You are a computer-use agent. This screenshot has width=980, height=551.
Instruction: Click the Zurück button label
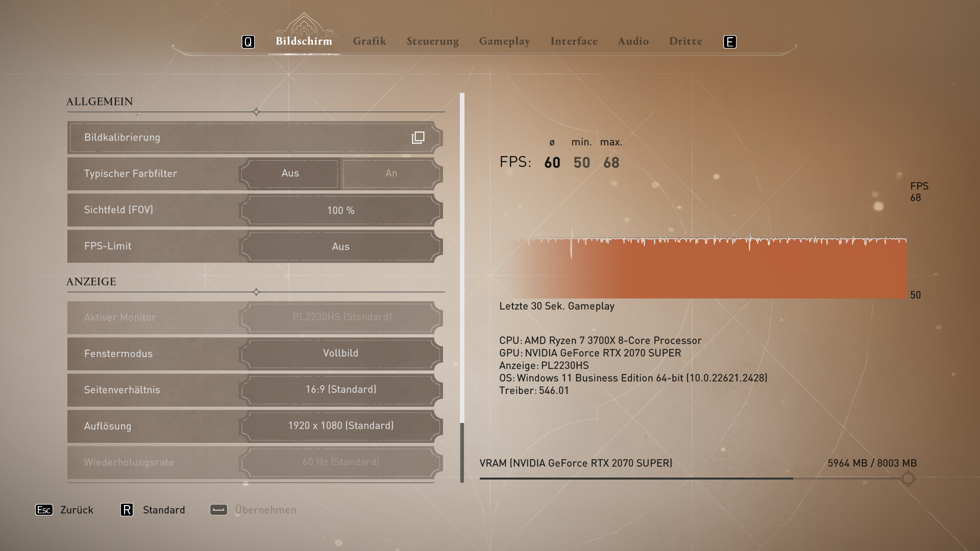pyautogui.click(x=77, y=510)
